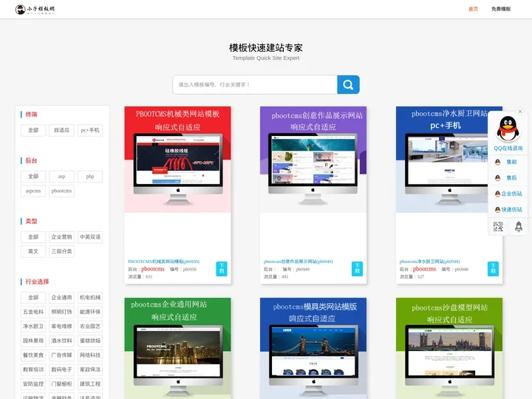Choose the 数码电子 industry filter

(x=61, y=369)
